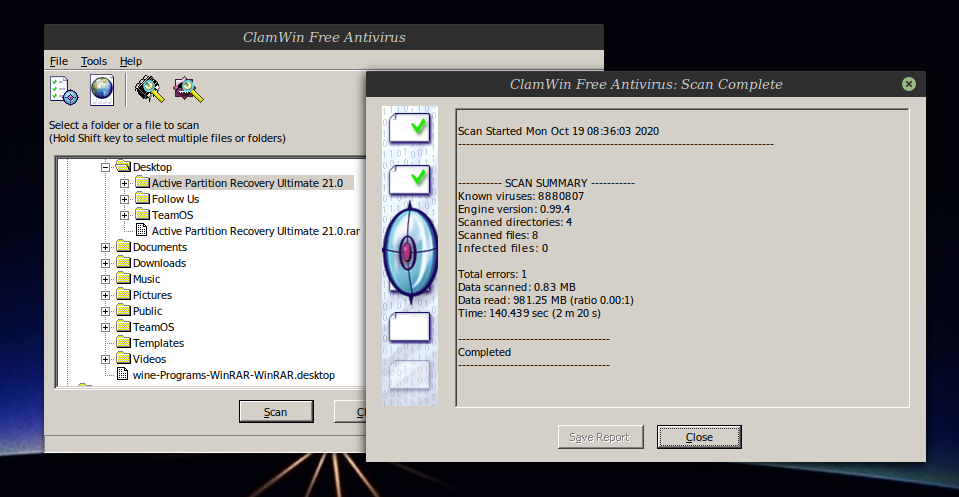The image size is (959, 497).
Task: Select wine-Programs-WinRAR-WinRAR.desktop file
Action: tap(234, 375)
